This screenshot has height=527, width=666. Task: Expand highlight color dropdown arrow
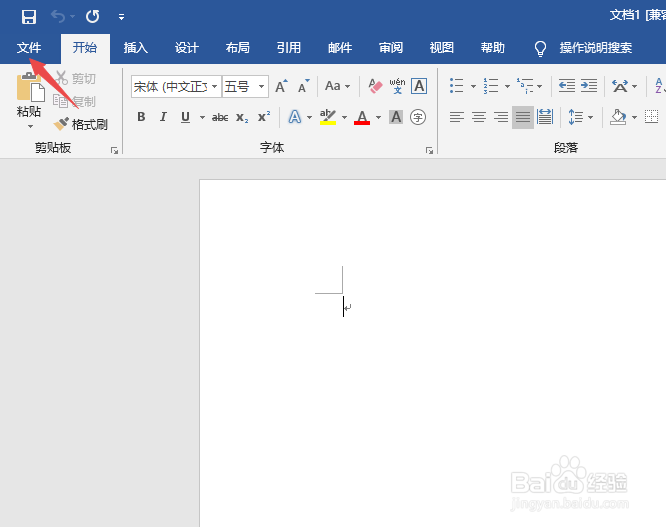click(x=344, y=117)
